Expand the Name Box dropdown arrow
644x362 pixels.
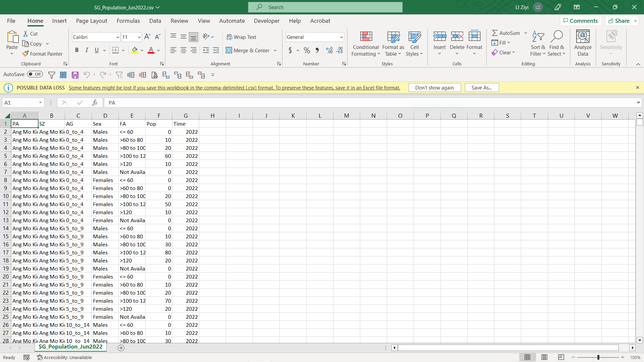[x=40, y=103]
